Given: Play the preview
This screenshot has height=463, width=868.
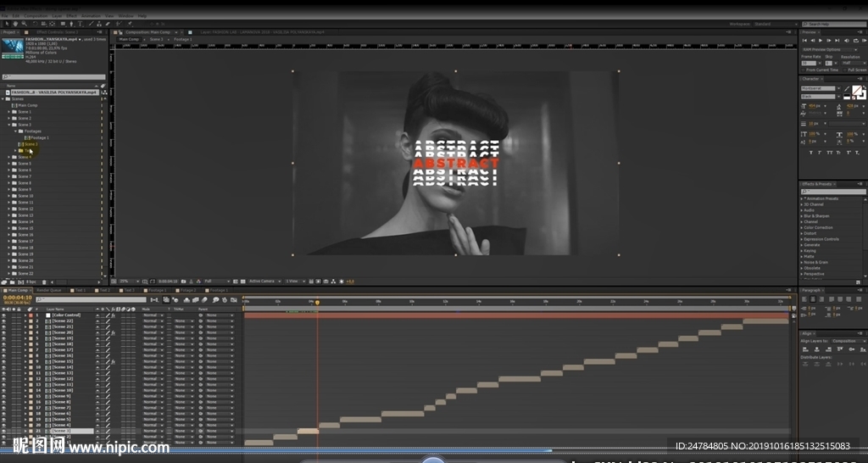Looking at the screenshot, I should click(x=821, y=41).
